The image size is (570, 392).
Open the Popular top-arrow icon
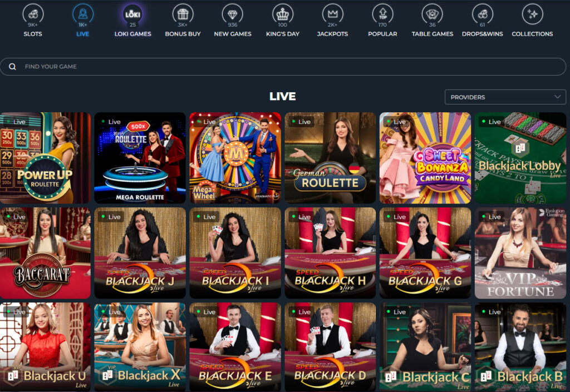382,14
